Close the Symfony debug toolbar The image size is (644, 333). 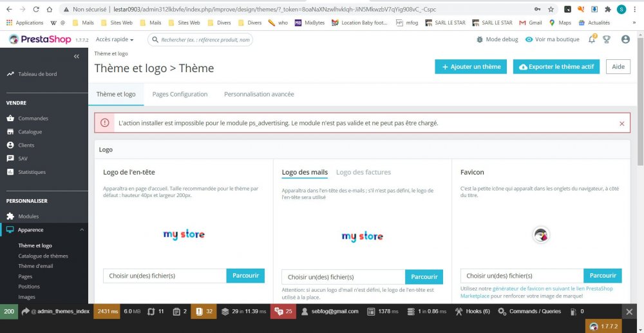pyautogui.click(x=629, y=312)
